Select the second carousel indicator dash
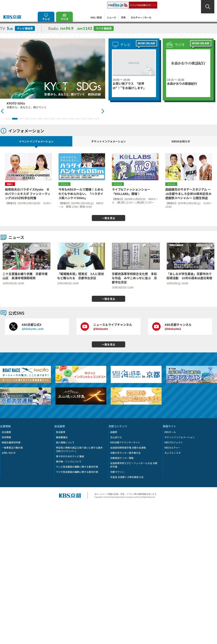217x644 pixels. 15,119
